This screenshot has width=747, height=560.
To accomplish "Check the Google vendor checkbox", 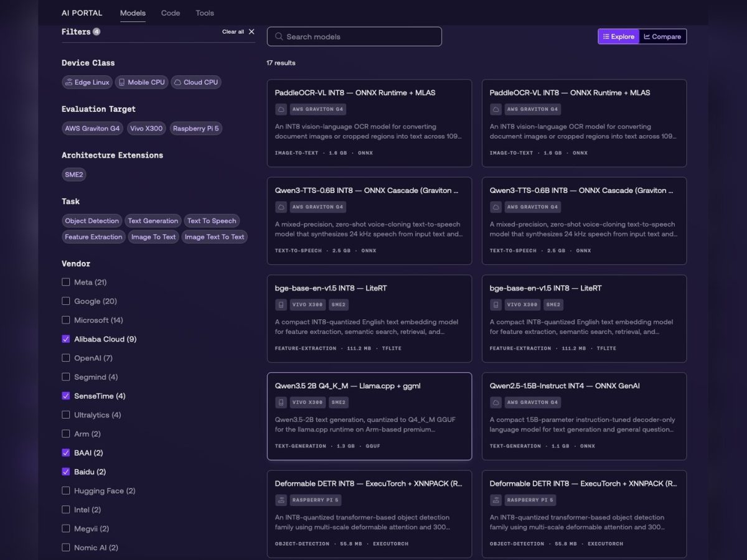I will pyautogui.click(x=66, y=301).
